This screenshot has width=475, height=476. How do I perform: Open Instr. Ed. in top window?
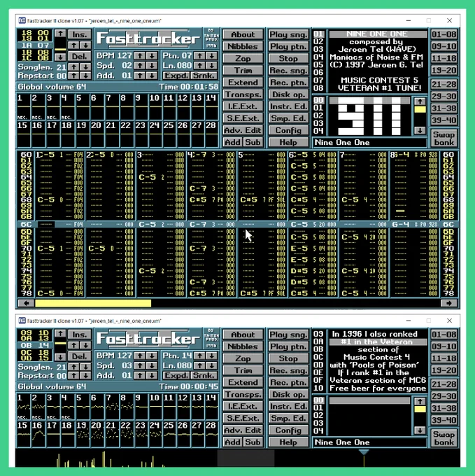coord(288,106)
